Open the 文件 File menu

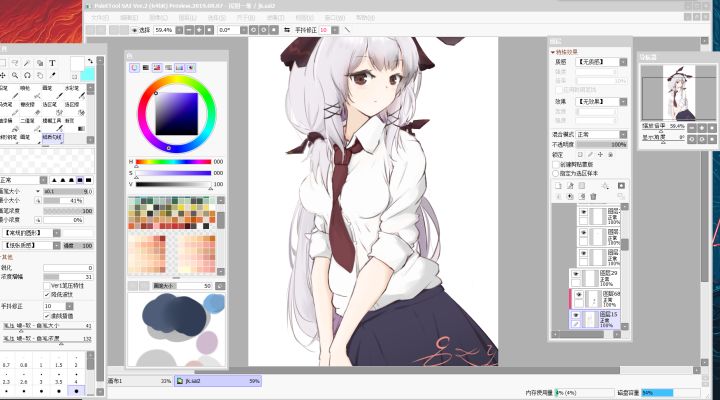coord(100,17)
